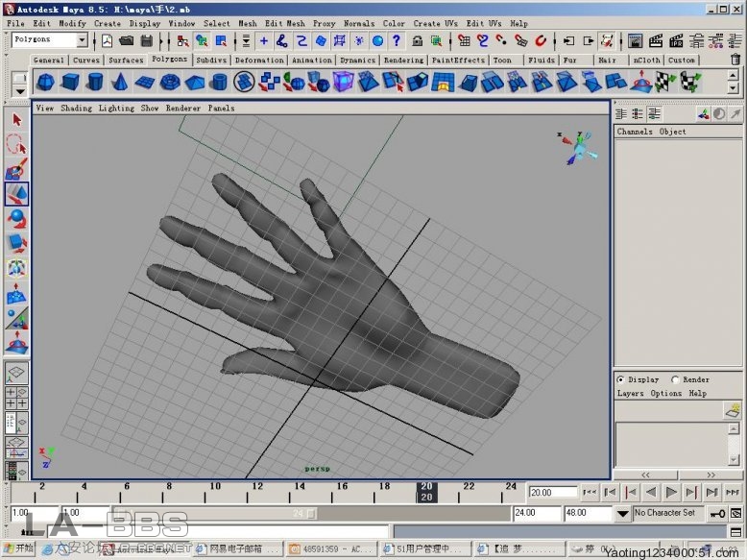The image size is (747, 560).
Task: Choose the Paint Selection tool
Action: pos(16,170)
